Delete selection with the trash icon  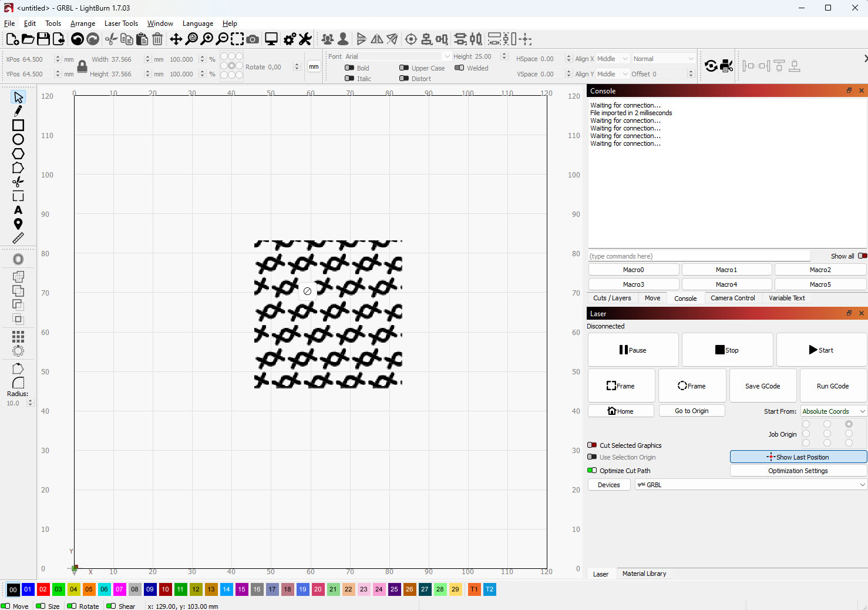pyautogui.click(x=157, y=39)
